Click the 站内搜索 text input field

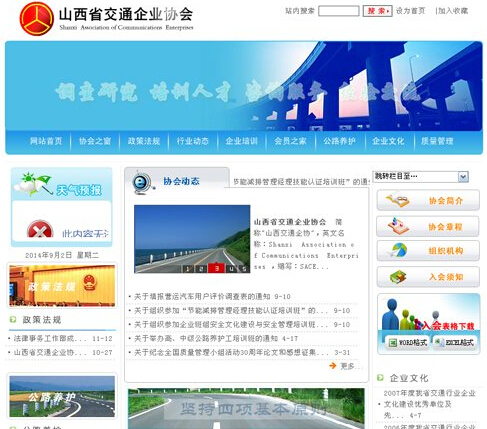click(x=338, y=11)
